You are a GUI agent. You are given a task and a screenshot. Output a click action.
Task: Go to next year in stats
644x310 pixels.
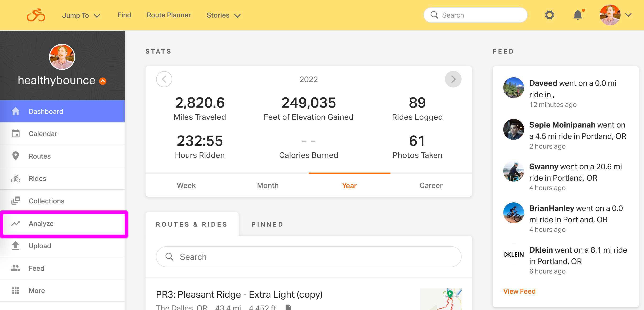pos(453,79)
